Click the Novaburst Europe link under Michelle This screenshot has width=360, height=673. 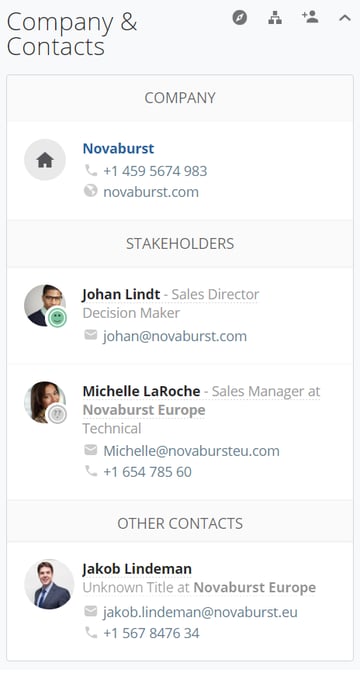[x=144, y=410]
